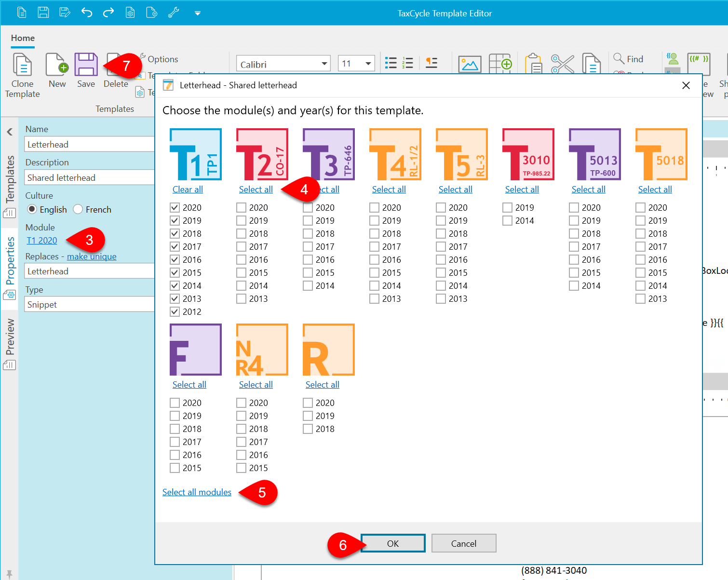Click the Type field showing Snippet
This screenshot has height=580, width=728.
(90, 304)
